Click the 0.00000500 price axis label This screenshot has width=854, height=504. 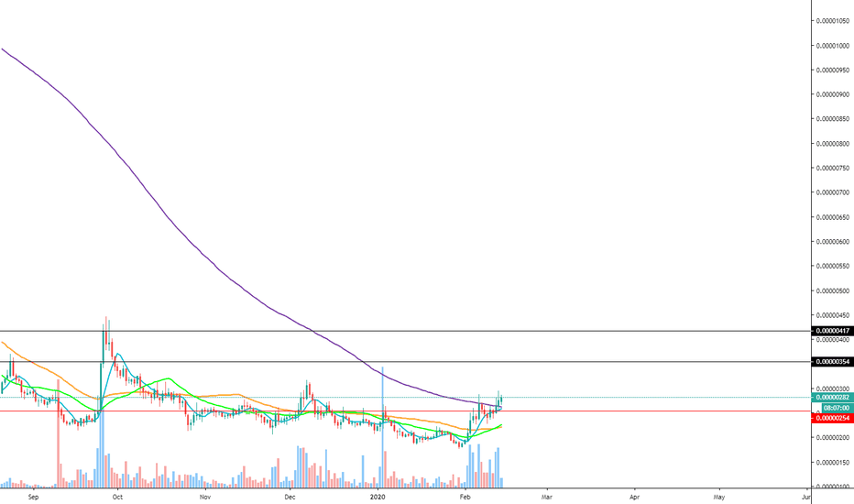(832, 291)
